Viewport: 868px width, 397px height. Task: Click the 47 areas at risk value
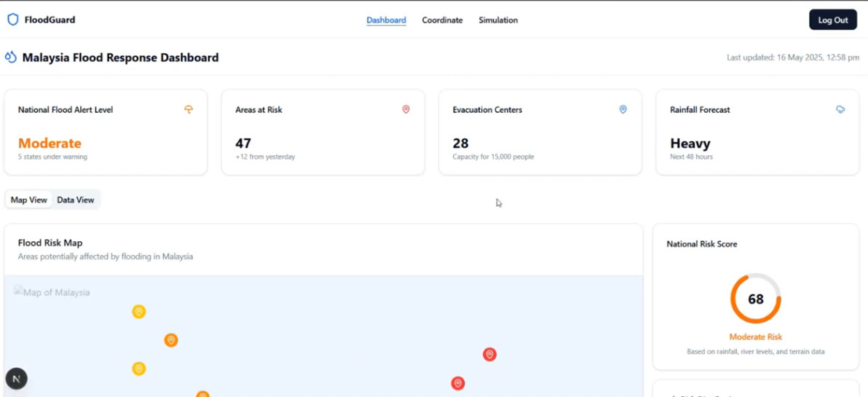243,144
